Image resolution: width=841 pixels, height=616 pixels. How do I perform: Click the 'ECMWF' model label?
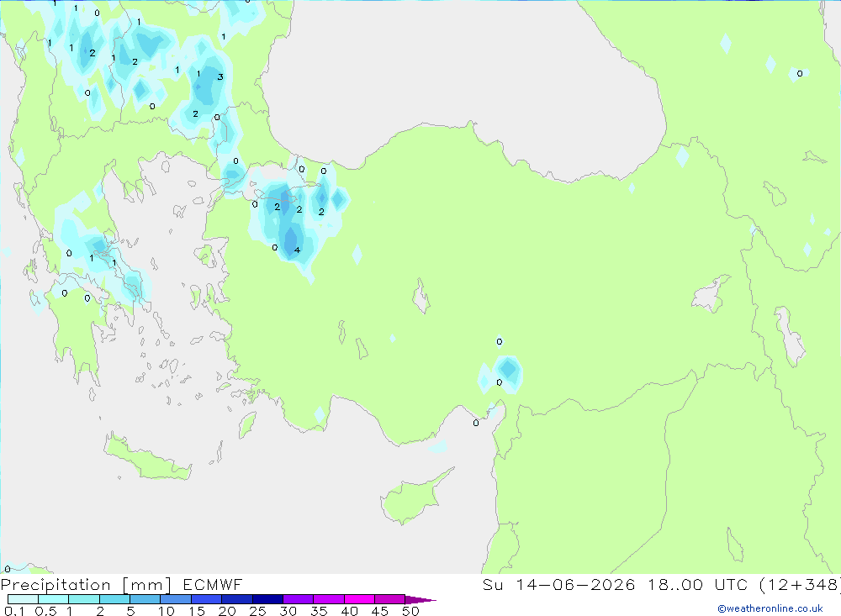pos(213,584)
